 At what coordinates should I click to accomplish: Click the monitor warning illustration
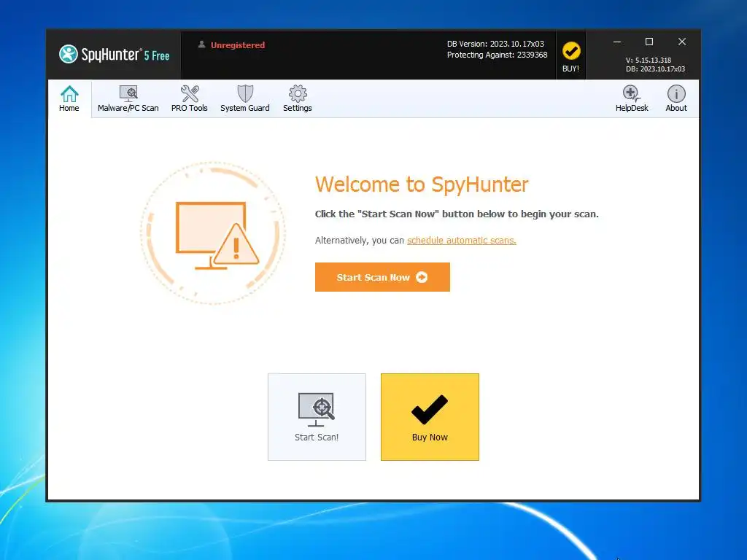(x=213, y=233)
